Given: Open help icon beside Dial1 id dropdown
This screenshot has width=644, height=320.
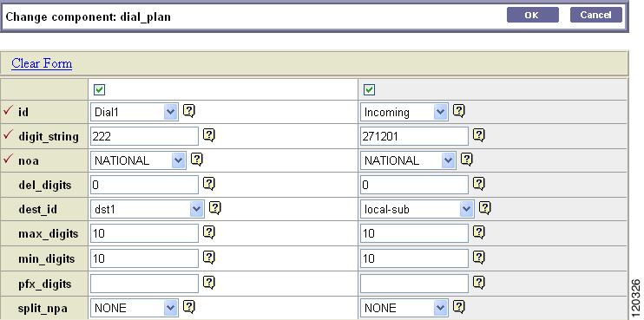Looking at the screenshot, I should (189, 111).
